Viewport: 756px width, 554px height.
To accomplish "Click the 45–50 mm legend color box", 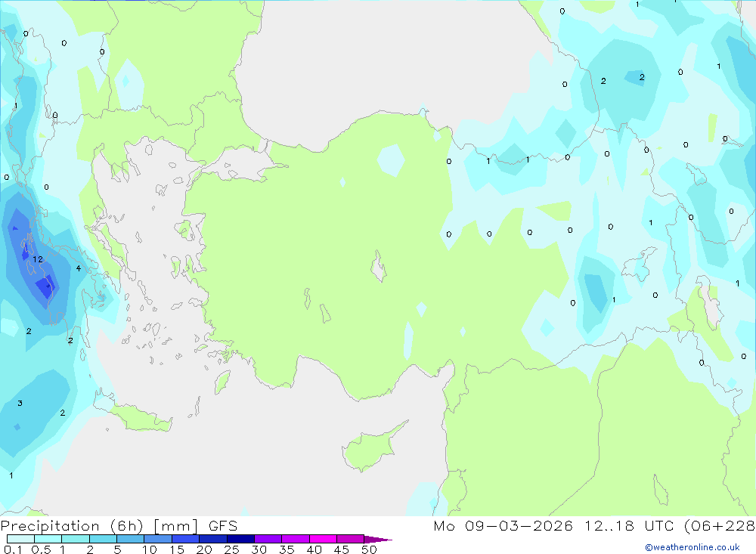I will (350, 539).
